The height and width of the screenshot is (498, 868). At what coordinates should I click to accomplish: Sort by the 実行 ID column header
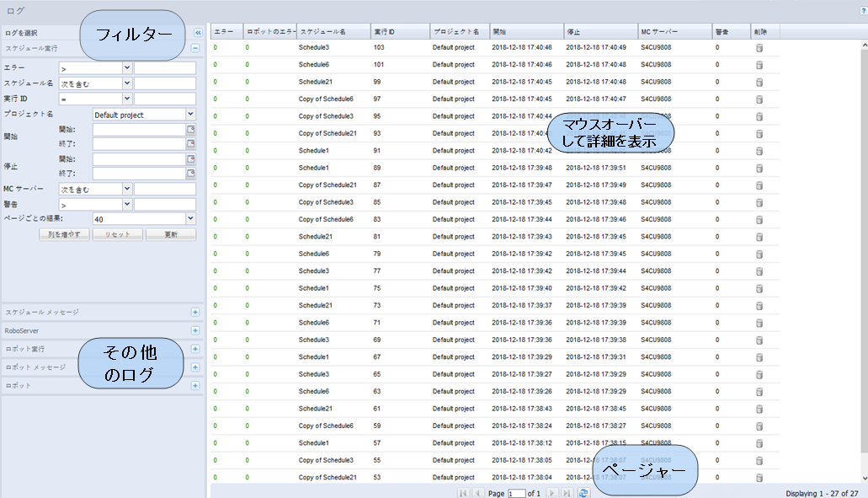pos(399,31)
